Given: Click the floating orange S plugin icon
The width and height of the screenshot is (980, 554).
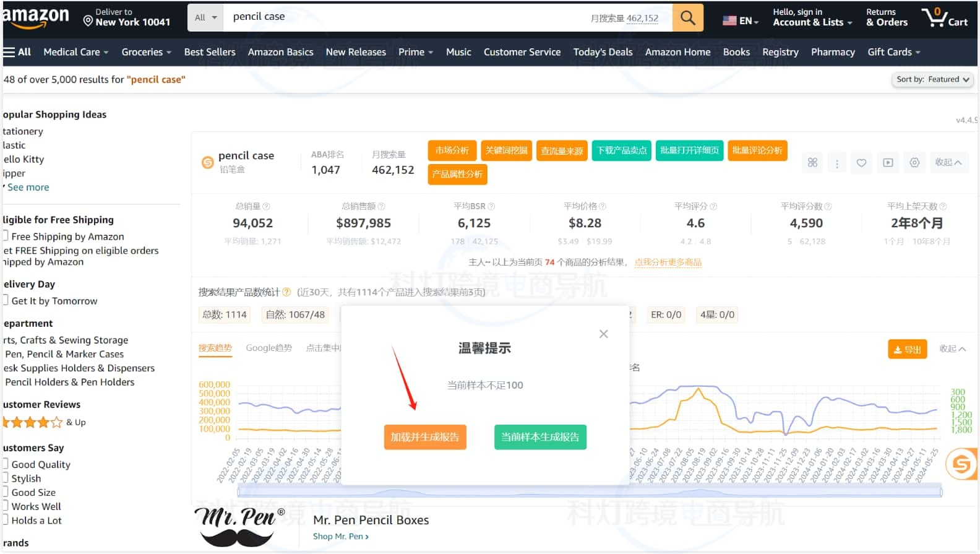Looking at the screenshot, I should click(962, 464).
